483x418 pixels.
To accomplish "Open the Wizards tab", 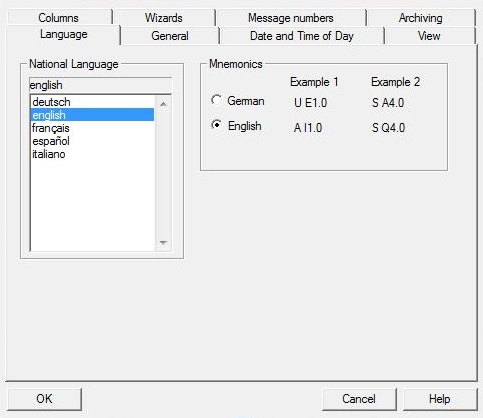I will (164, 18).
